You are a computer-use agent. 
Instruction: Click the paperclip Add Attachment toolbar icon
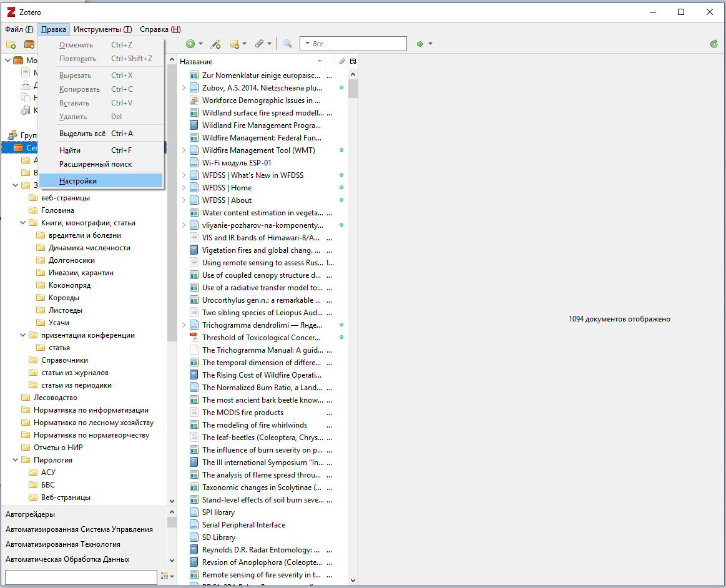(x=260, y=44)
